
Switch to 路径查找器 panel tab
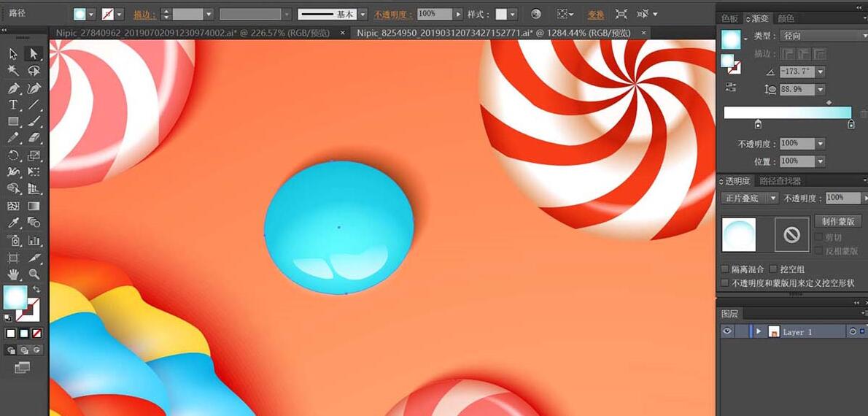(780, 180)
